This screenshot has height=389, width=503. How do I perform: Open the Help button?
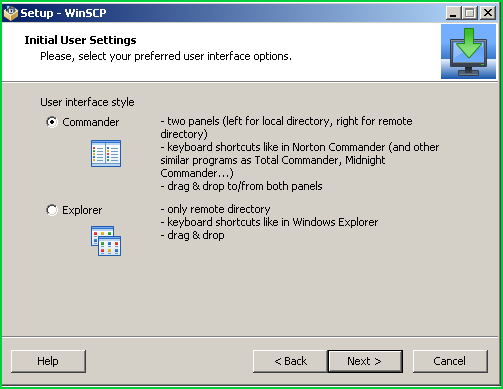click(x=48, y=361)
